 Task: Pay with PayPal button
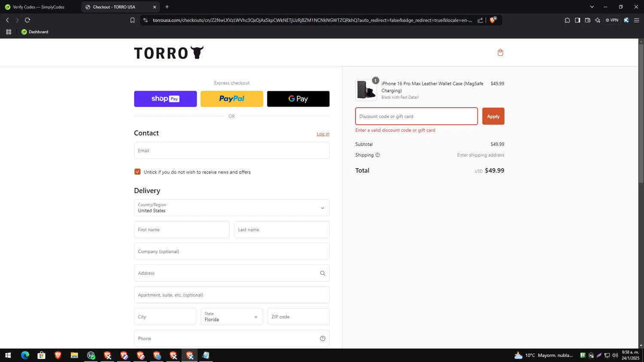(x=232, y=99)
